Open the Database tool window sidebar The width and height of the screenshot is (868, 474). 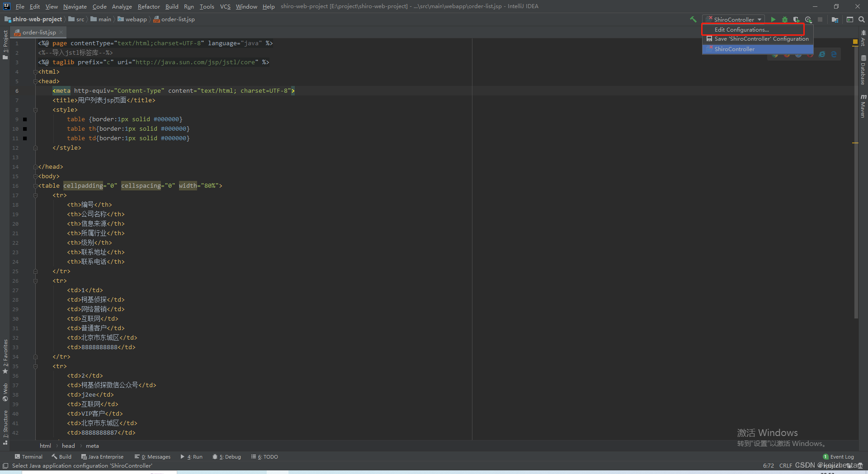(863, 70)
